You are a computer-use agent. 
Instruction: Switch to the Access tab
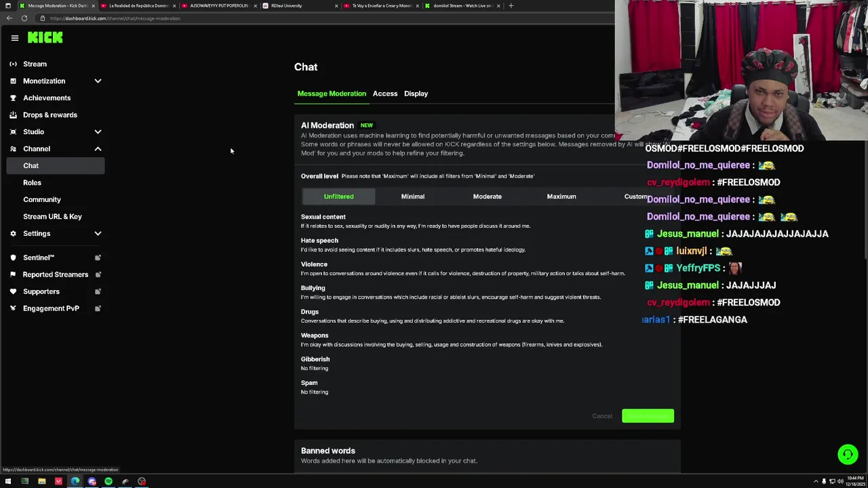coord(384,94)
